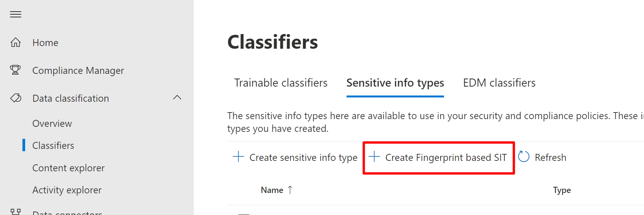Open Compliance Manager from the sidebar
Viewport: 644px width, 215px height.
[x=78, y=70]
